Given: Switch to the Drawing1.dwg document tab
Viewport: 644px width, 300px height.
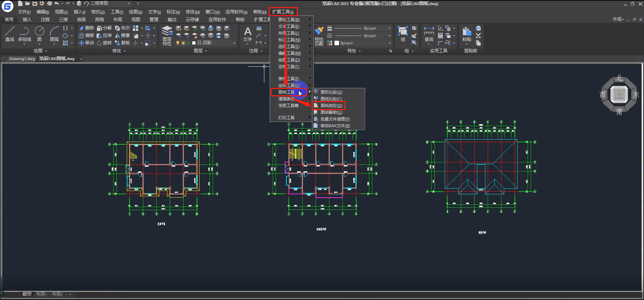Looking at the screenshot, I should pyautogui.click(x=22, y=59).
